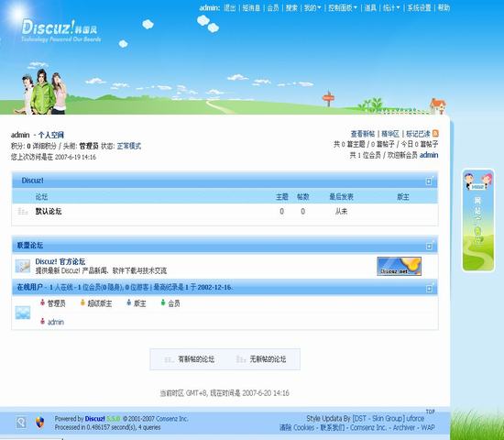Click the red icon beside admin username
The width and height of the screenshot is (504, 440).
pyautogui.click(x=42, y=322)
